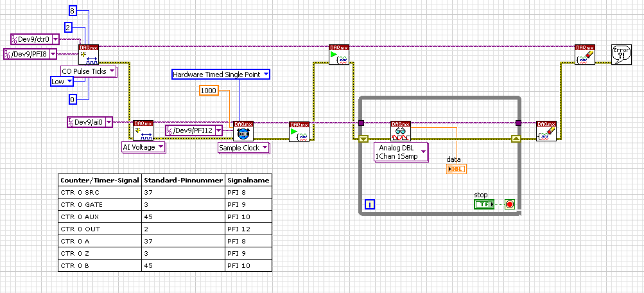Select the DAQmx Read node inside the loop
Screen dimensions: 644x293
click(x=401, y=131)
